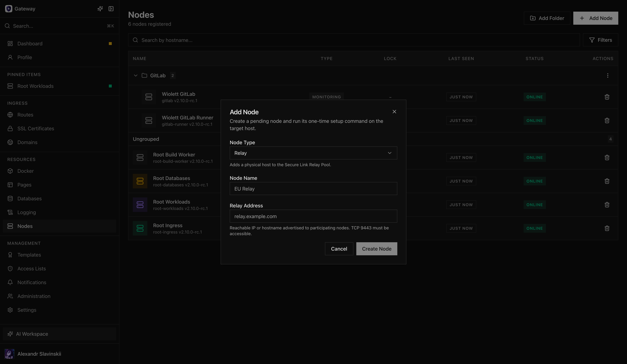Image resolution: width=627 pixels, height=364 pixels.
Task: Open Docker under Resources
Action: point(25,171)
